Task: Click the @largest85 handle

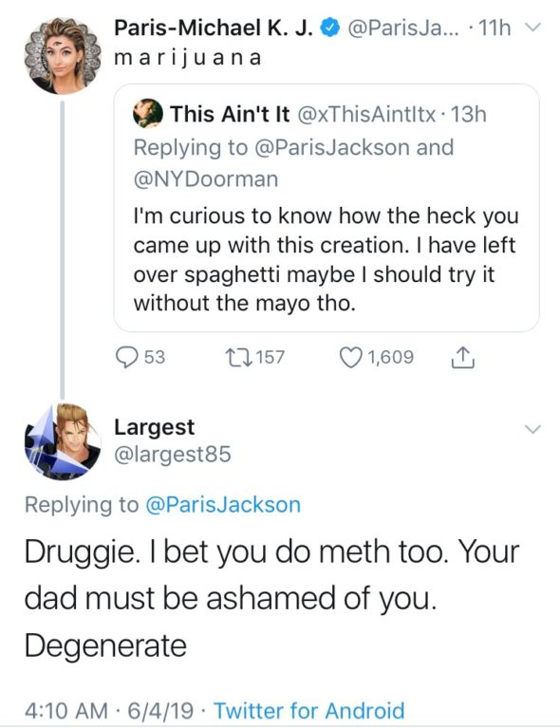Action: tap(173, 455)
